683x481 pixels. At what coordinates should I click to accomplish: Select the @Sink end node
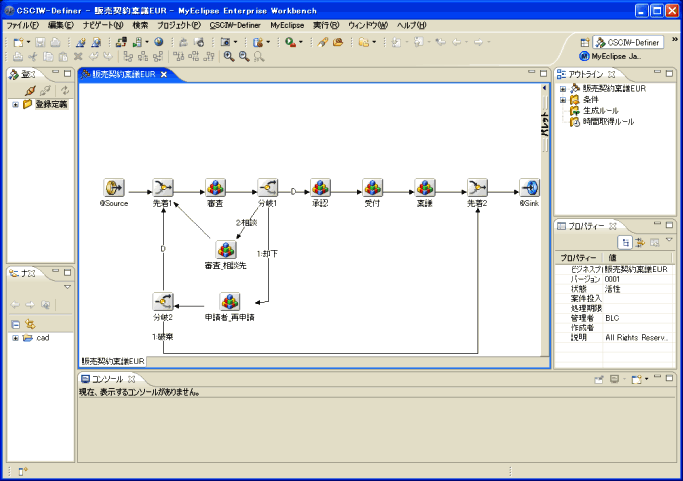coord(529,188)
